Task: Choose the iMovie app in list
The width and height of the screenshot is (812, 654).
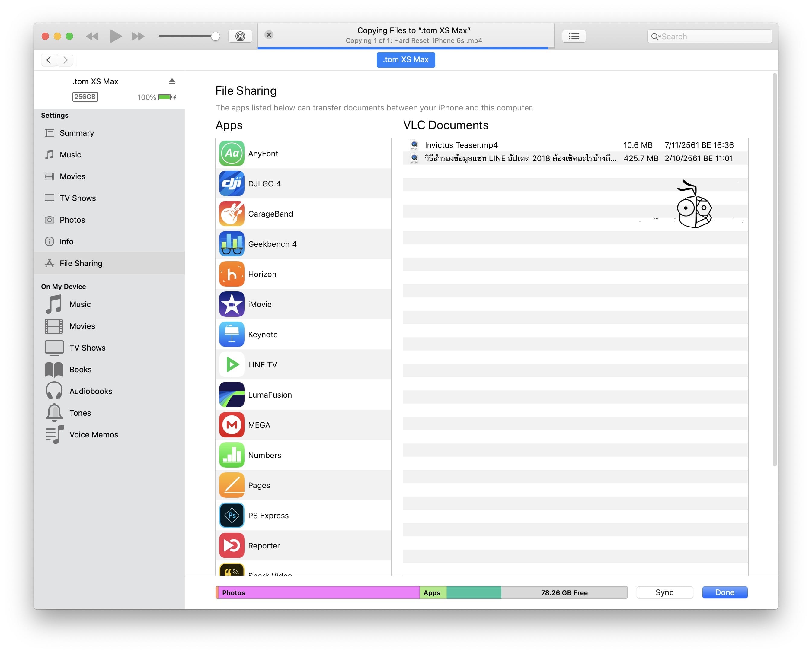Action: [x=259, y=304]
